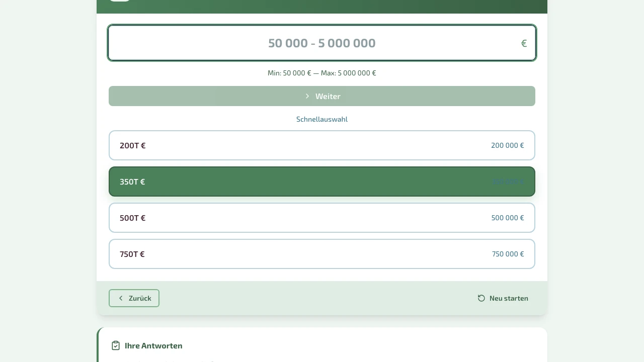Viewport: 644px width, 362px height.
Task: Click the clipboard check icon
Action: (116, 345)
